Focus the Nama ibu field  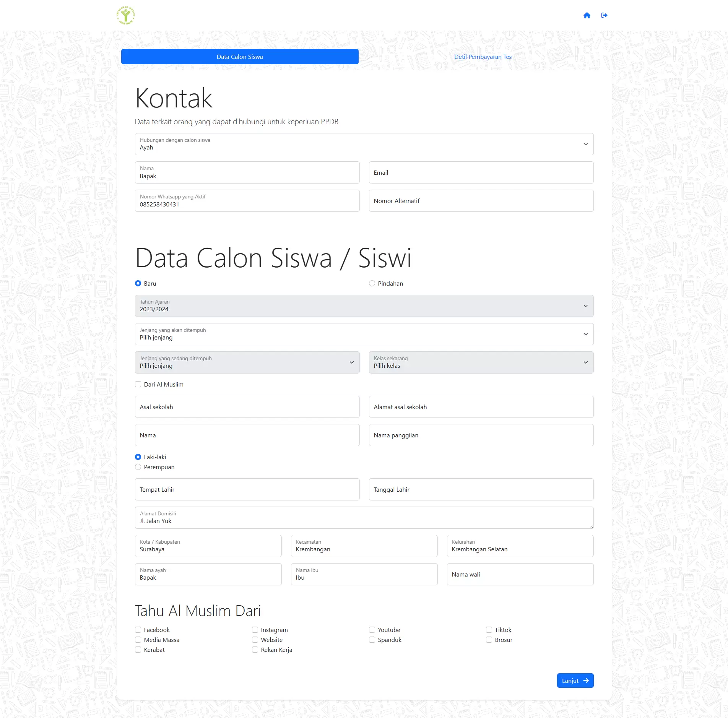tap(364, 574)
